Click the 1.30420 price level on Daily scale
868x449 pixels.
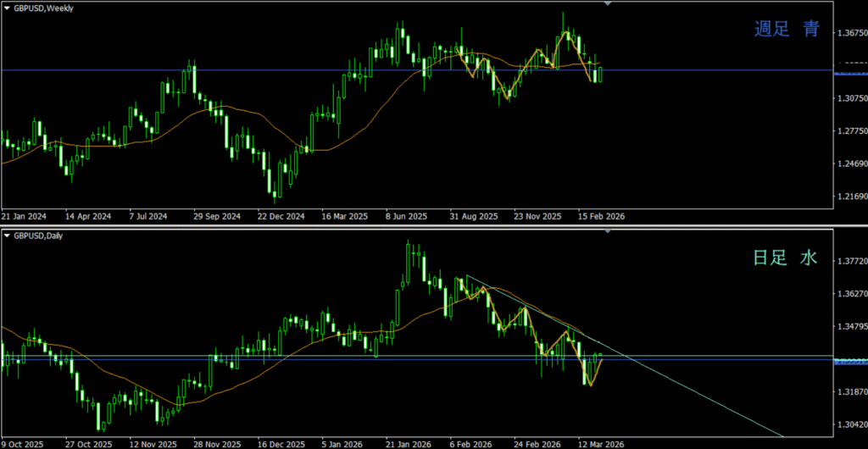click(850, 424)
